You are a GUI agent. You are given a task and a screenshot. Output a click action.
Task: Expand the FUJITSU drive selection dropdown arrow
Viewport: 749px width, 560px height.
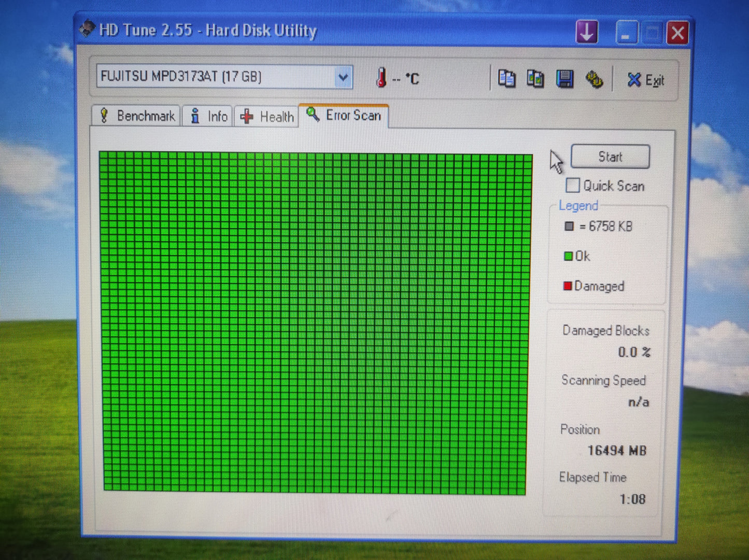tap(343, 77)
